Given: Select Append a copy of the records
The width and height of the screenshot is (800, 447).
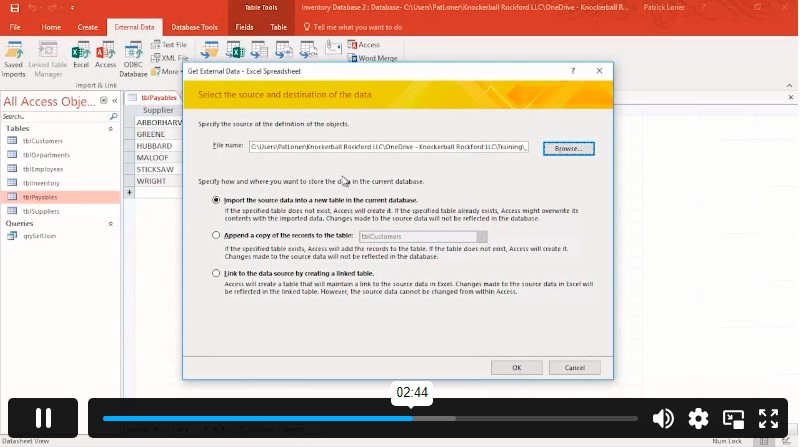Looking at the screenshot, I should tap(216, 235).
